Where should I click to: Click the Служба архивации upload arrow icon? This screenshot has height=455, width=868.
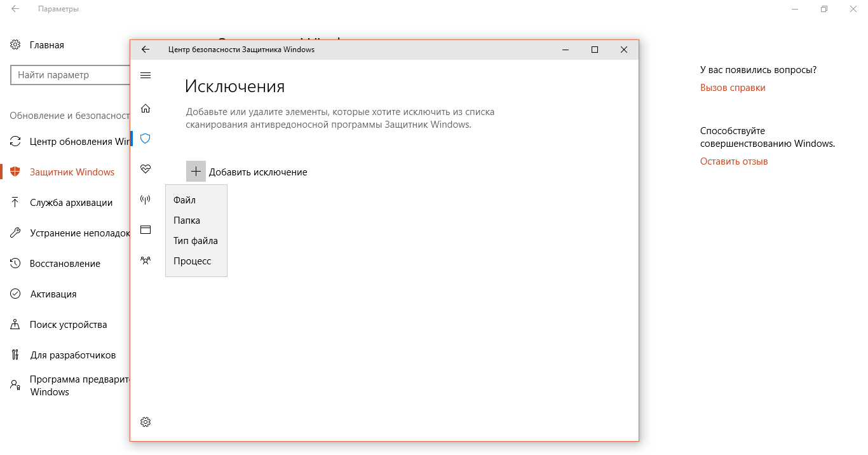click(15, 203)
